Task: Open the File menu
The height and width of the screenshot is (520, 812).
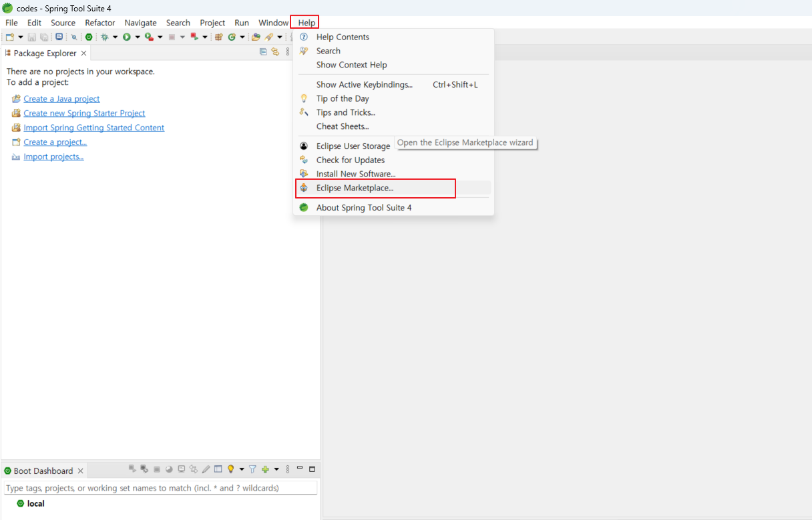Action: tap(11, 23)
